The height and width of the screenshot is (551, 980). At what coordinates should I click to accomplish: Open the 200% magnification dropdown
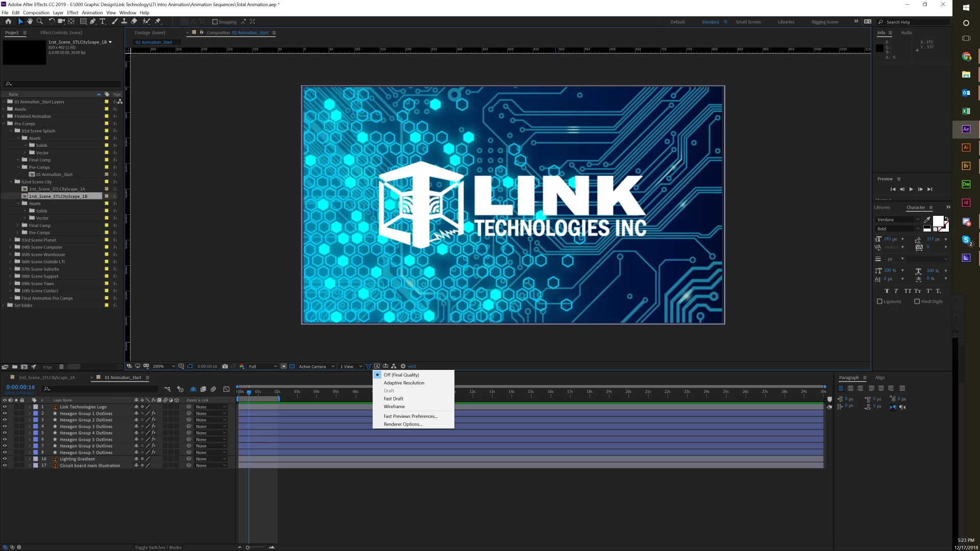163,366
